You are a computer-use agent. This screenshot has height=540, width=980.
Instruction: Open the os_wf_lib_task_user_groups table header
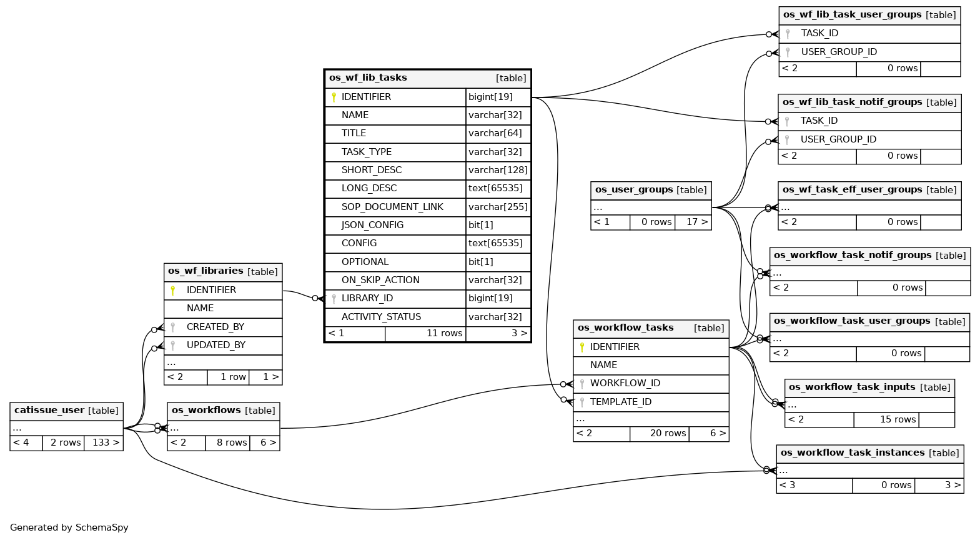click(870, 15)
